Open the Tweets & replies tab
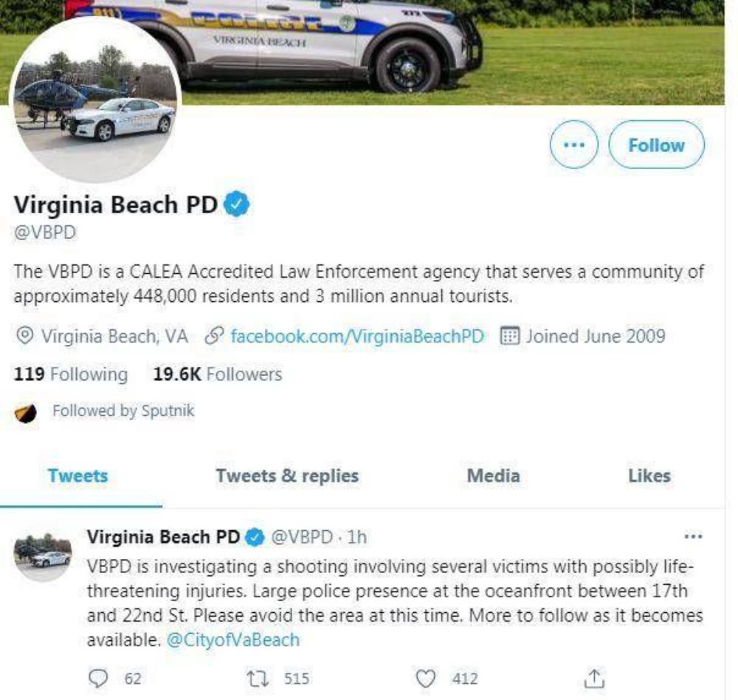738x700 pixels. (x=287, y=476)
